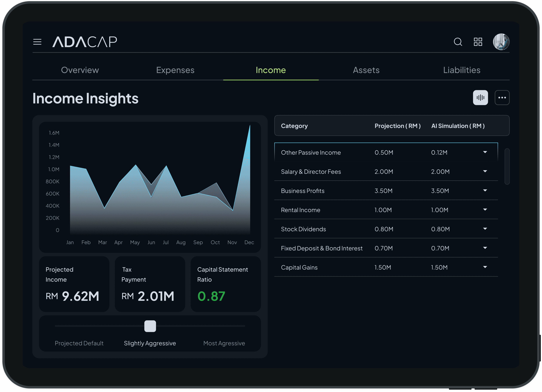
Task: Switch to the Expenses tab
Action: 175,70
